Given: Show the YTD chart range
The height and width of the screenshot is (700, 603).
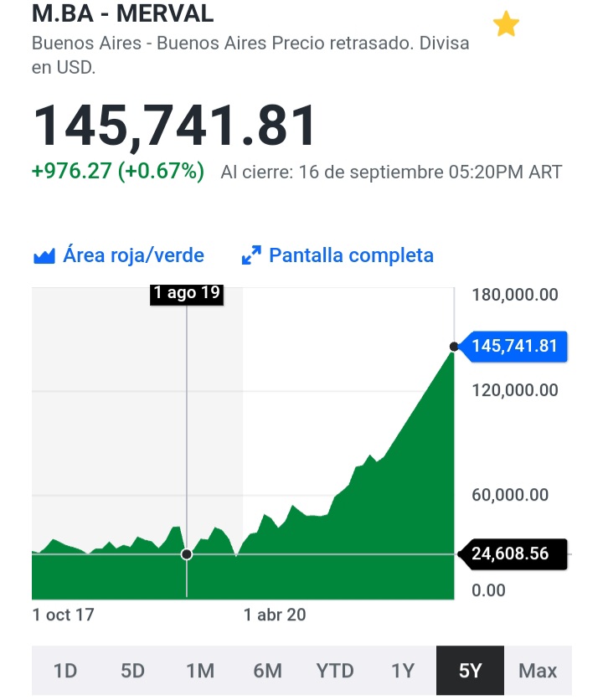Looking at the screenshot, I should [335, 671].
